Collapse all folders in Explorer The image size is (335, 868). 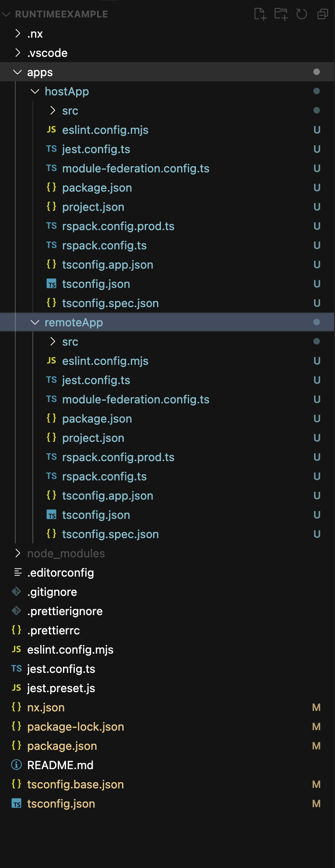[323, 14]
